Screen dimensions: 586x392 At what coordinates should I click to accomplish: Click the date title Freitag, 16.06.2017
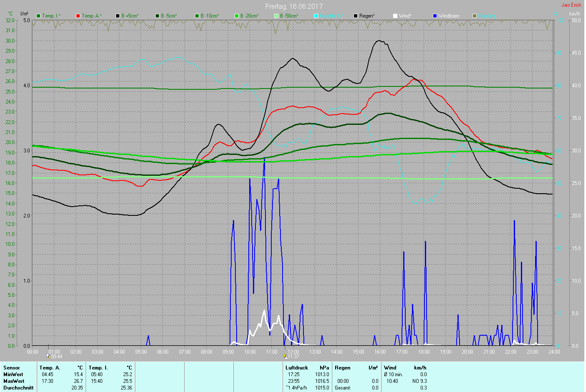tap(294, 6)
